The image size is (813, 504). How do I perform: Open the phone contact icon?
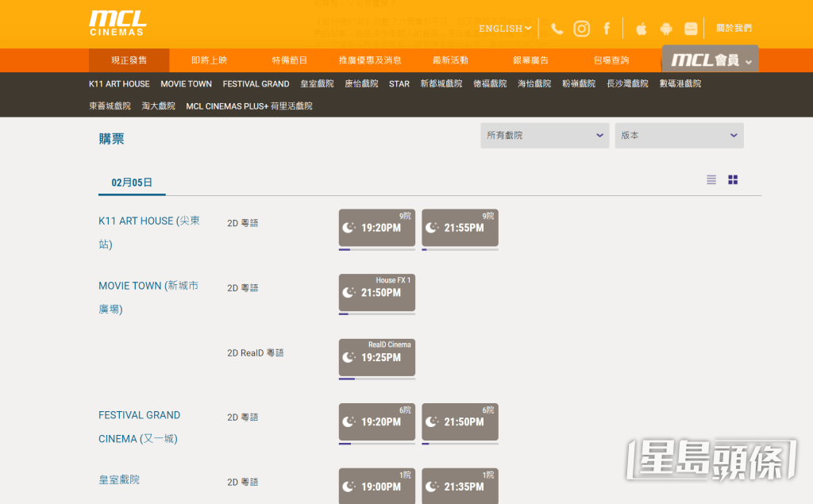[557, 29]
